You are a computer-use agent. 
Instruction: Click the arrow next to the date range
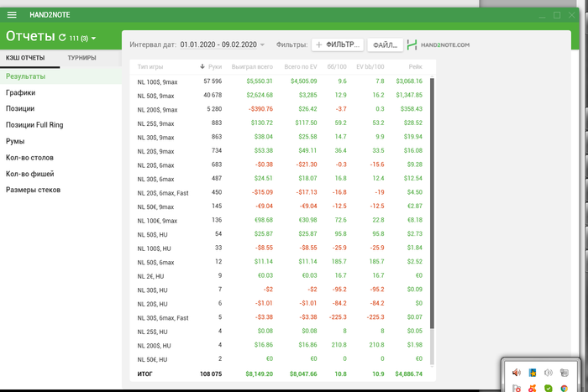pos(262,45)
